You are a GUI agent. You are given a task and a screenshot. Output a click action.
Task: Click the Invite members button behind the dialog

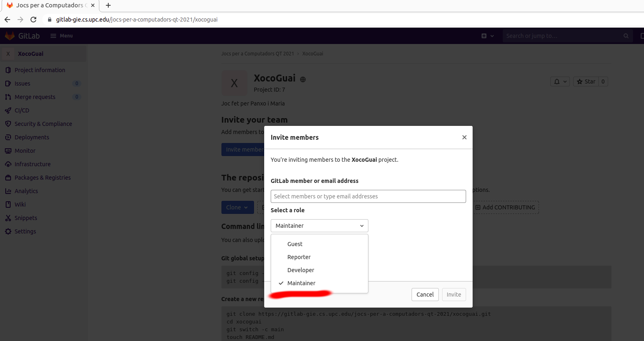(243, 150)
